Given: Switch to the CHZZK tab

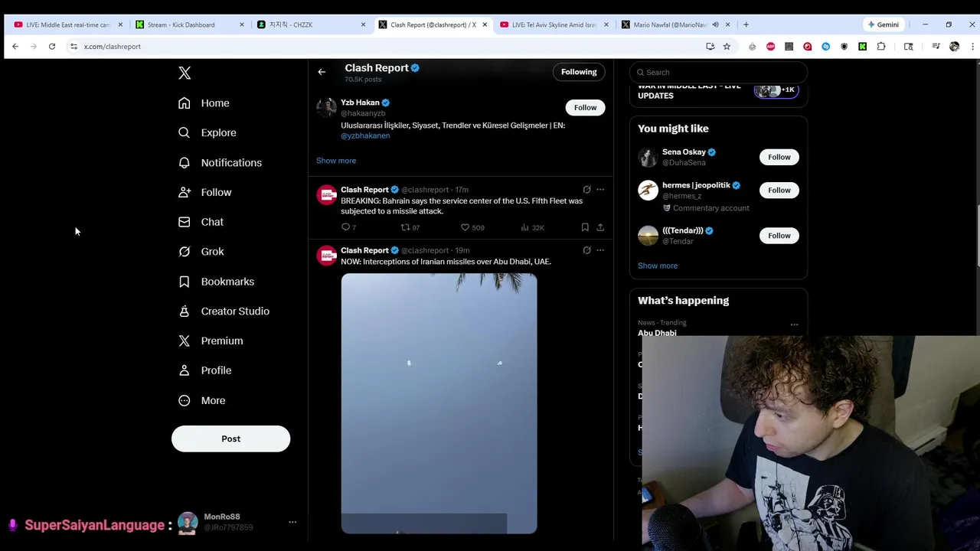Looking at the screenshot, I should [310, 24].
